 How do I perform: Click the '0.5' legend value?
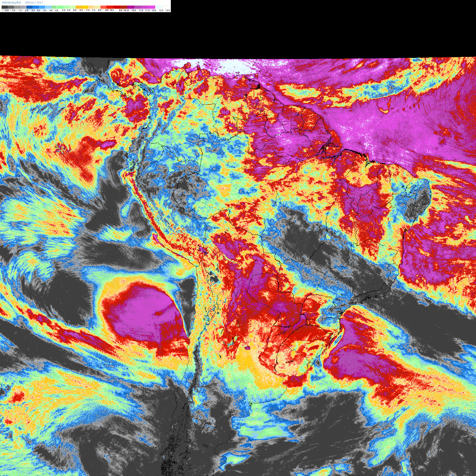click(7, 10)
